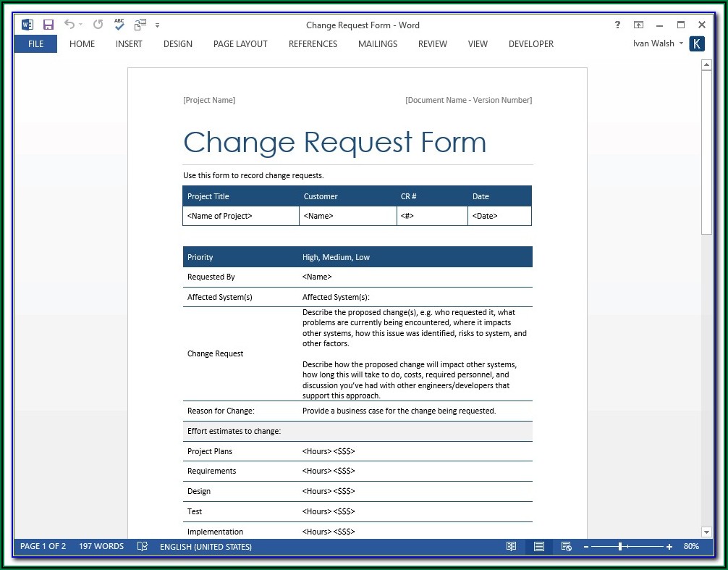
Task: Open Word Help question mark icon
Action: click(x=617, y=25)
